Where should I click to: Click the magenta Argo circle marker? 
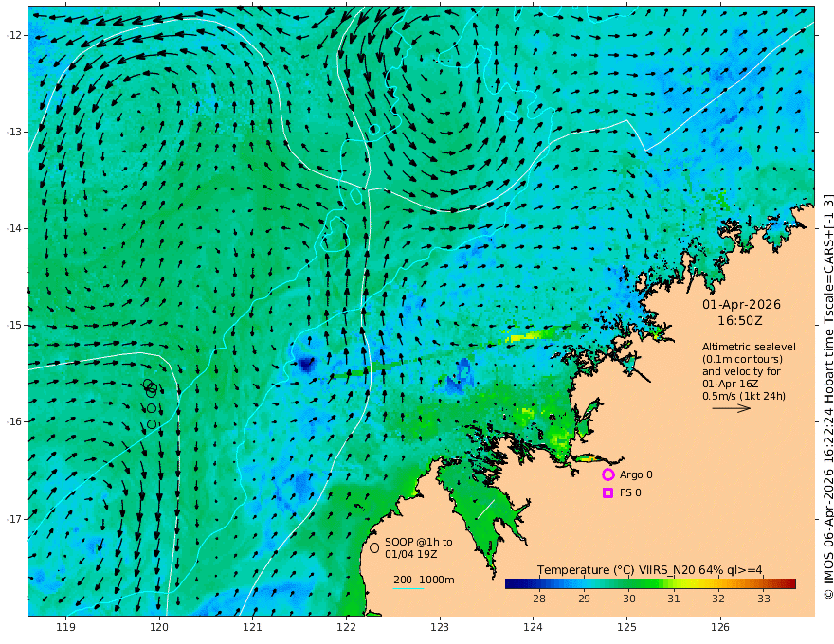(x=607, y=474)
